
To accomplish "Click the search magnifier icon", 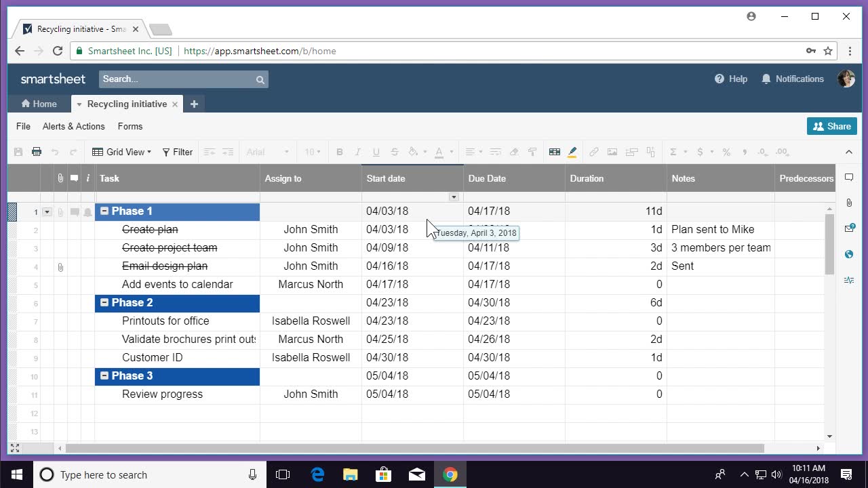I will pos(260,80).
